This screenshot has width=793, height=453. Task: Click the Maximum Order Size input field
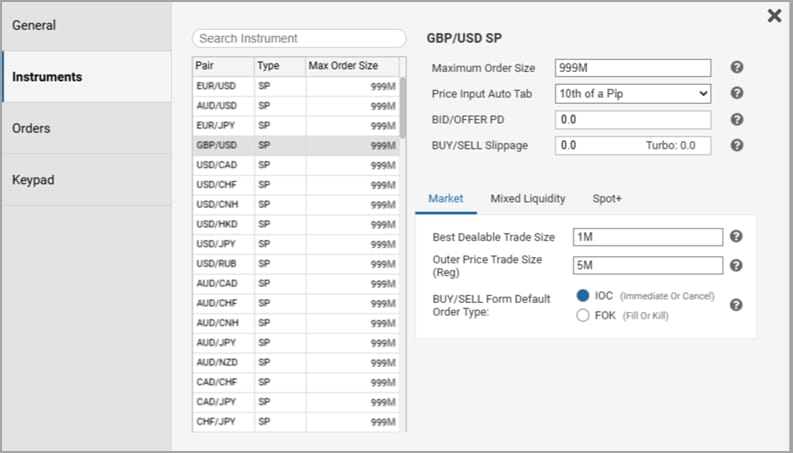click(x=633, y=68)
